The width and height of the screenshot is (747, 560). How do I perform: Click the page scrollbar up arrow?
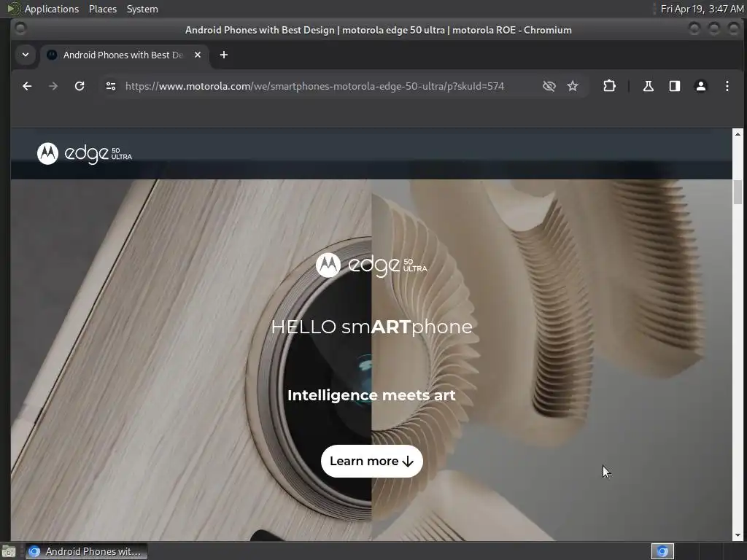(738, 134)
